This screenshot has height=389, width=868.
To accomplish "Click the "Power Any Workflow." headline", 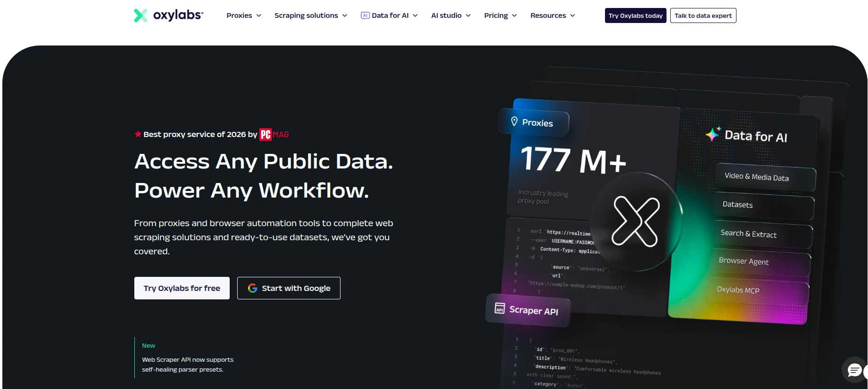I will tap(252, 191).
